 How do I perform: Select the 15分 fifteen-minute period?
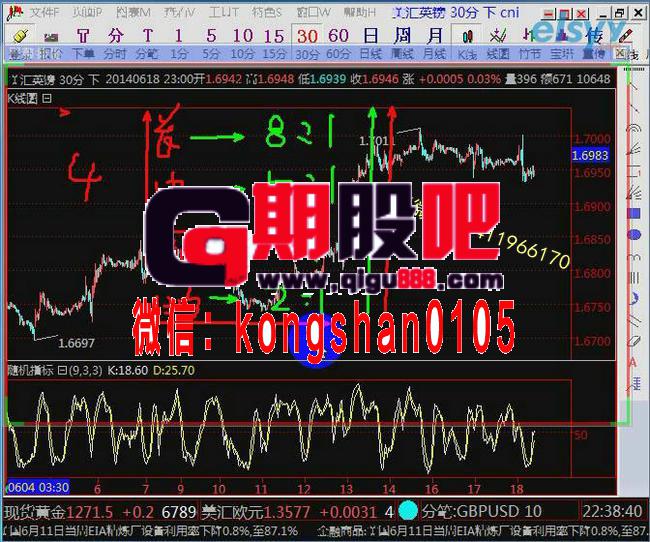[x=274, y=44]
